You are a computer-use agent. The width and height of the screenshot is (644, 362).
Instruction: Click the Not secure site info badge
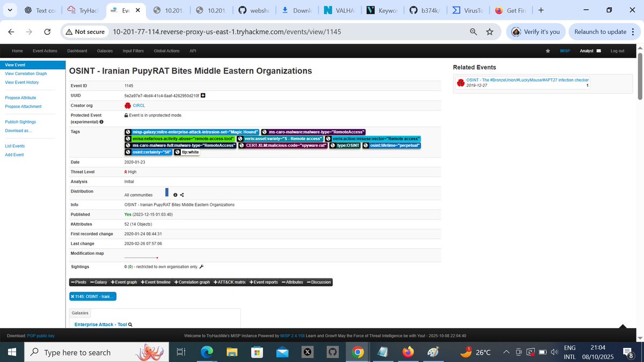click(85, 32)
